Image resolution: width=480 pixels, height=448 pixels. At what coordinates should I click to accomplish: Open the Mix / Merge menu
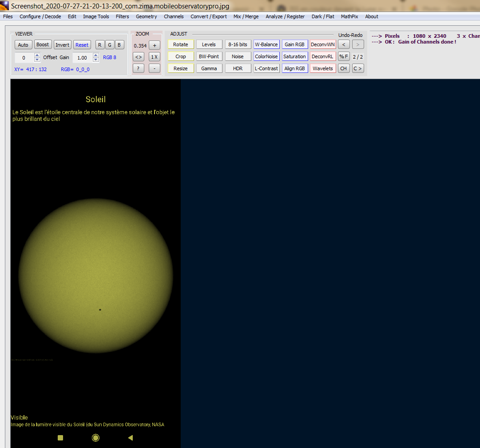[246, 16]
